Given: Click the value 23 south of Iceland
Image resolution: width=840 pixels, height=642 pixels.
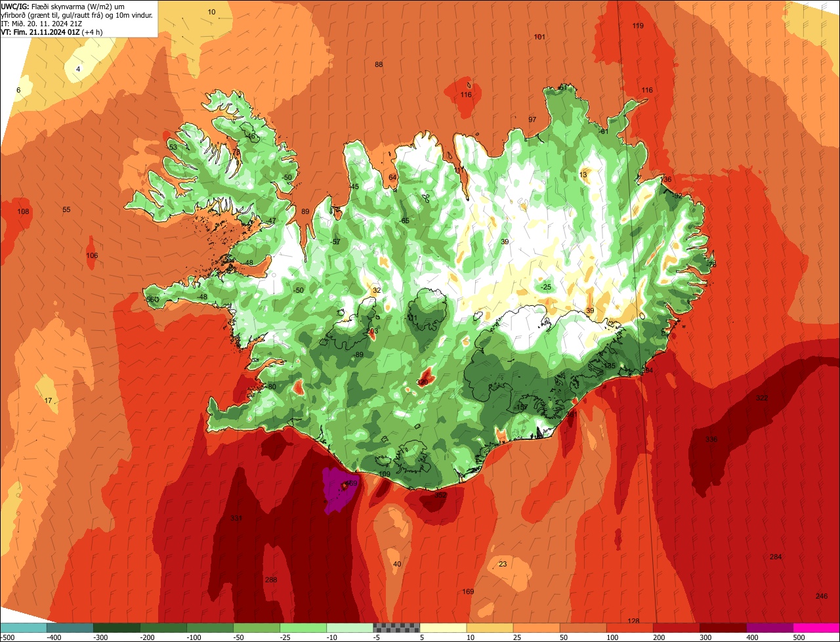Looking at the screenshot, I should (503, 564).
